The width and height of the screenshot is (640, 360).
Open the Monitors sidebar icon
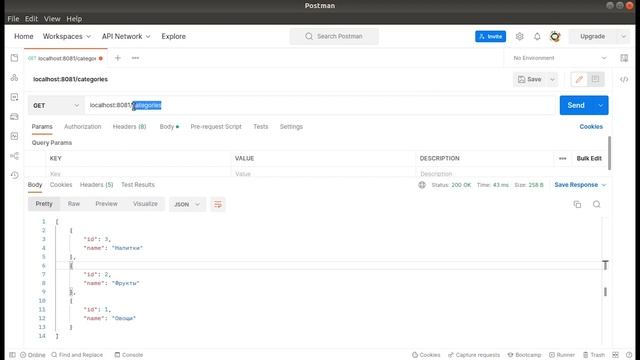click(14, 136)
